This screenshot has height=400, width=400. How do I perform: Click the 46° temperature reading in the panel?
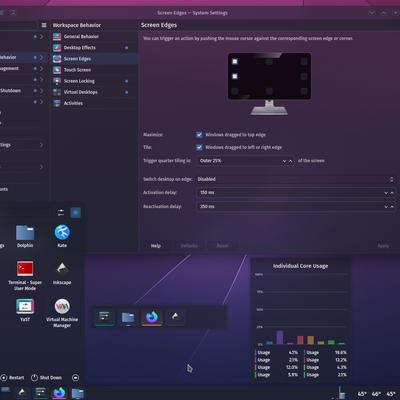376,394
